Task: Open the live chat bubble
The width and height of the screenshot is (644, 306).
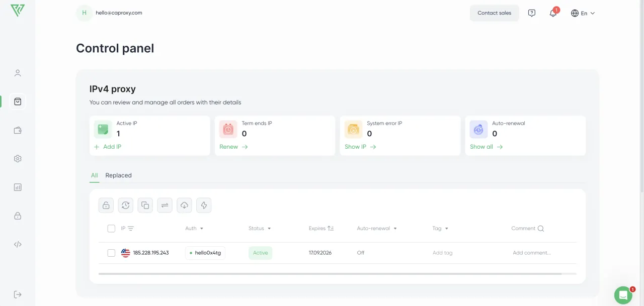Action: coord(623,295)
